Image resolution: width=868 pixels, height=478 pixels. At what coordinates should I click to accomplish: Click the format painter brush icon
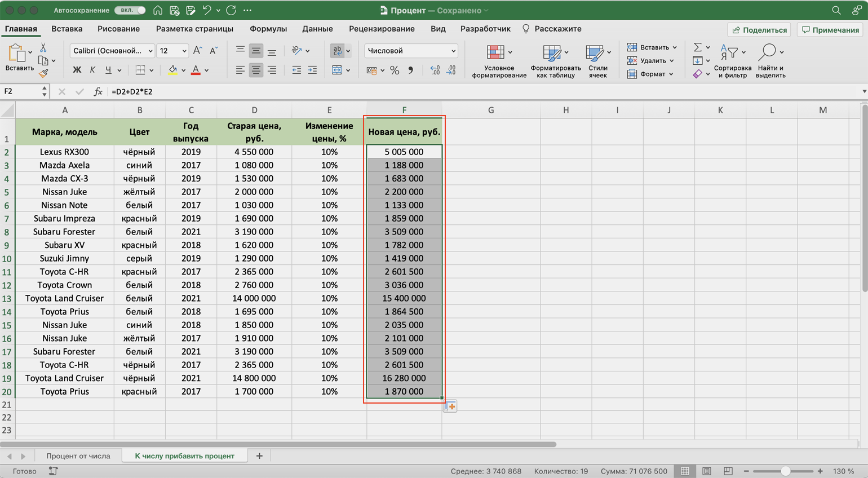(43, 73)
